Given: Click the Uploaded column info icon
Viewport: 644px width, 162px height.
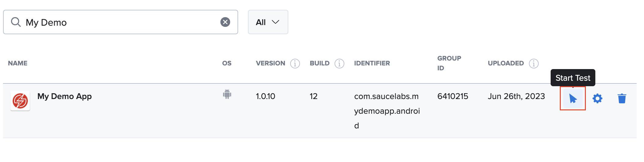Looking at the screenshot, I should tap(534, 63).
